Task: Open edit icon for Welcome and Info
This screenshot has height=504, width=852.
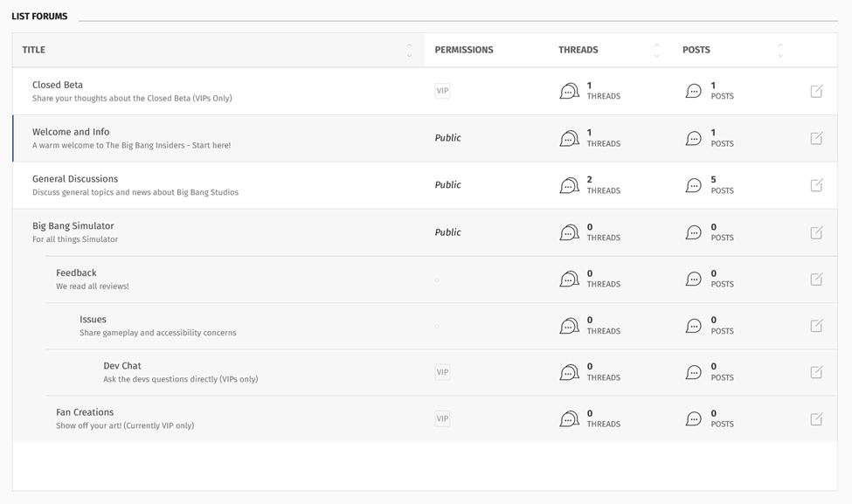Action: (816, 138)
